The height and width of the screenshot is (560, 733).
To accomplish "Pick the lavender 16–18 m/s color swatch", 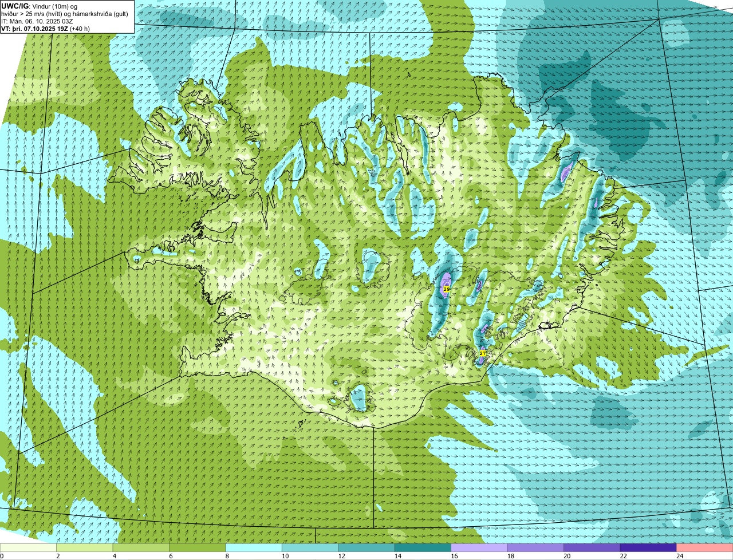I will (480, 548).
